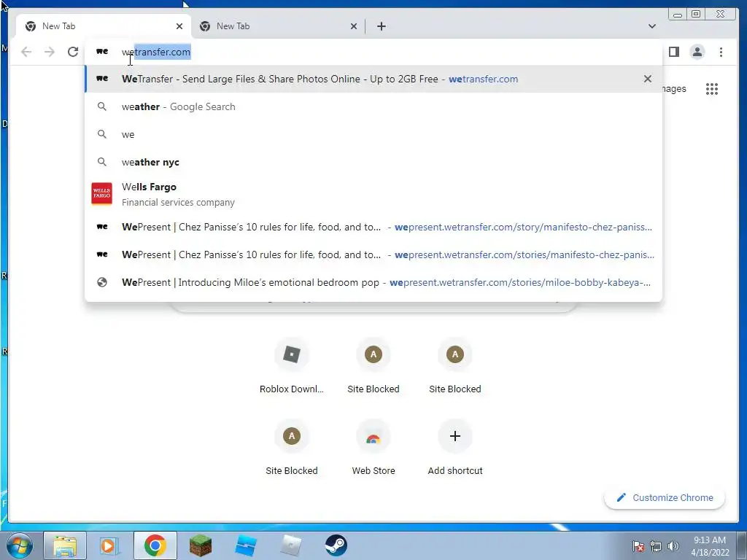747x560 pixels.
Task: Open the network tray icon
Action: point(656,546)
